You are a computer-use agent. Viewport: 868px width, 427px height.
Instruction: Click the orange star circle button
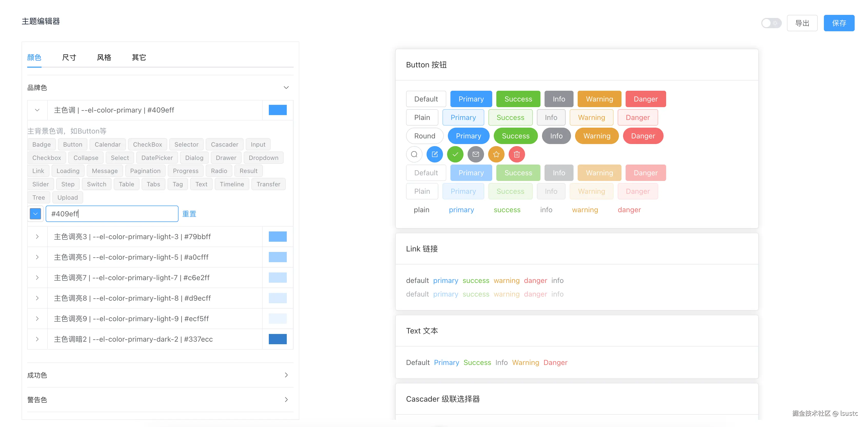pos(496,154)
